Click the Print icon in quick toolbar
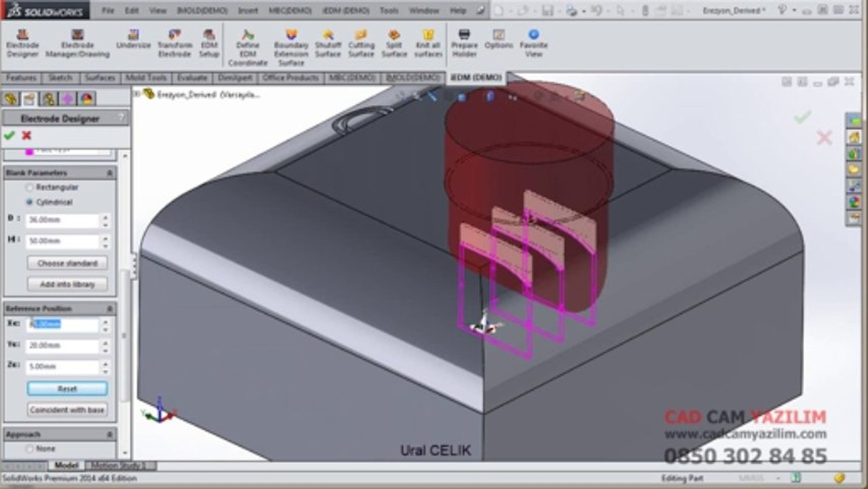The width and height of the screenshot is (868, 489). (571, 10)
